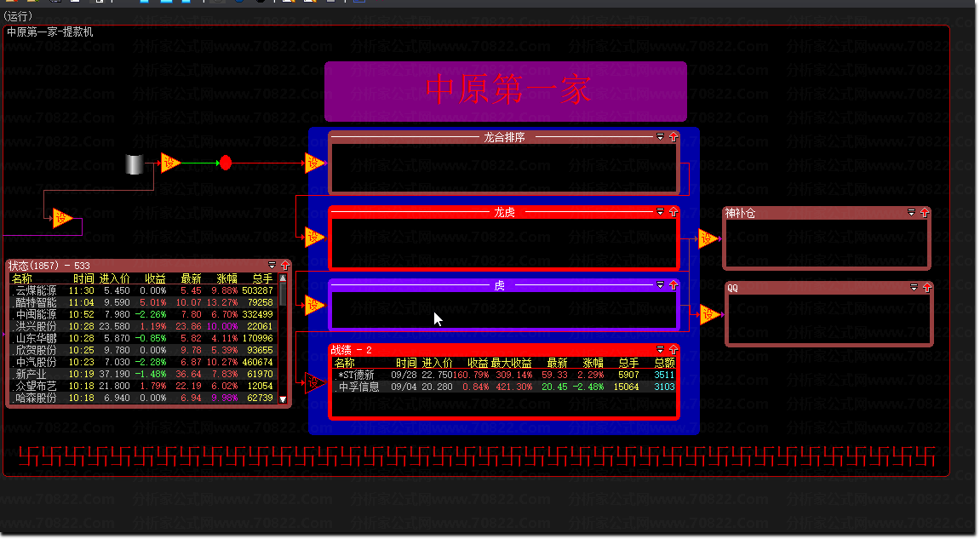Image resolution: width=980 pixels, height=539 pixels.
Task: Open the 状态 panel dropdown arrow
Action: click(272, 265)
